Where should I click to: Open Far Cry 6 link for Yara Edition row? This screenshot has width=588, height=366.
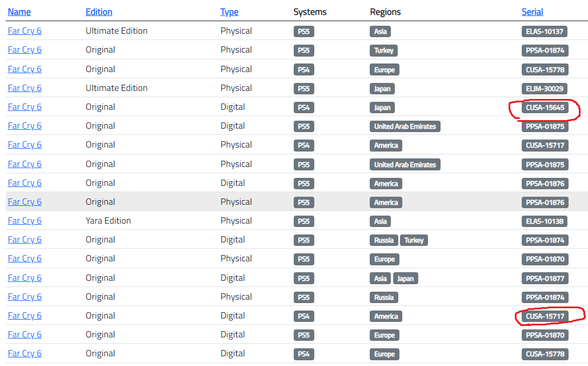pyautogui.click(x=25, y=221)
